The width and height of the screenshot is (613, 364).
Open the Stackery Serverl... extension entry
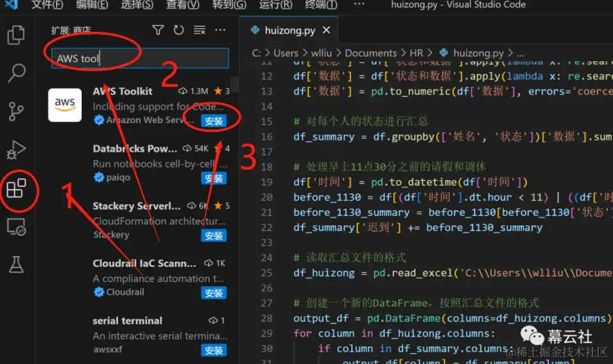tap(137, 206)
